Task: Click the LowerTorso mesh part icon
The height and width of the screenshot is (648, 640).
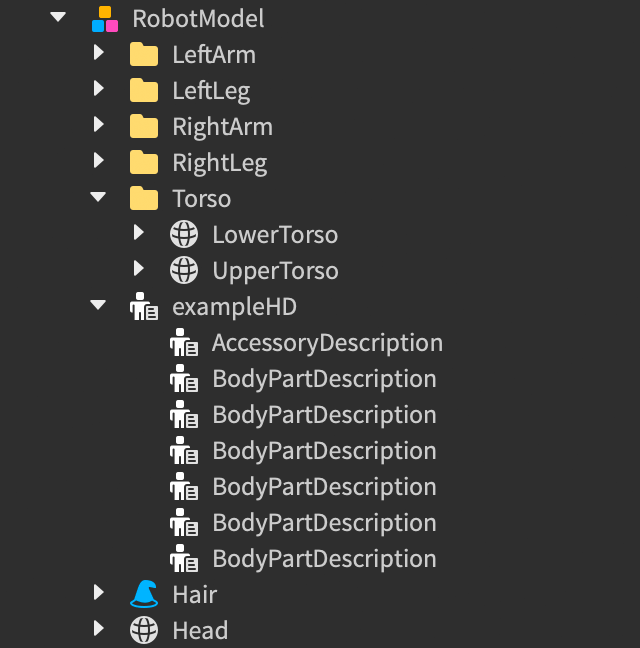Action: 184,235
